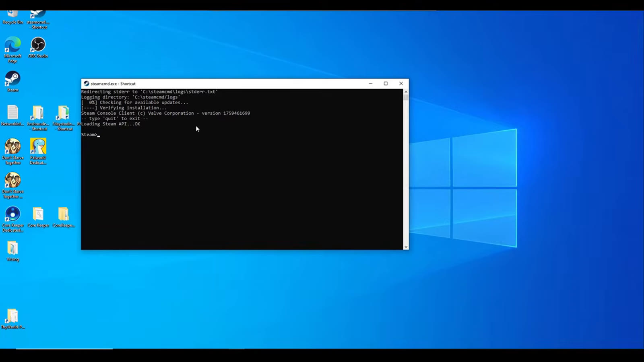Select the 7daystodie Shortcut folder icon

pyautogui.click(x=64, y=118)
